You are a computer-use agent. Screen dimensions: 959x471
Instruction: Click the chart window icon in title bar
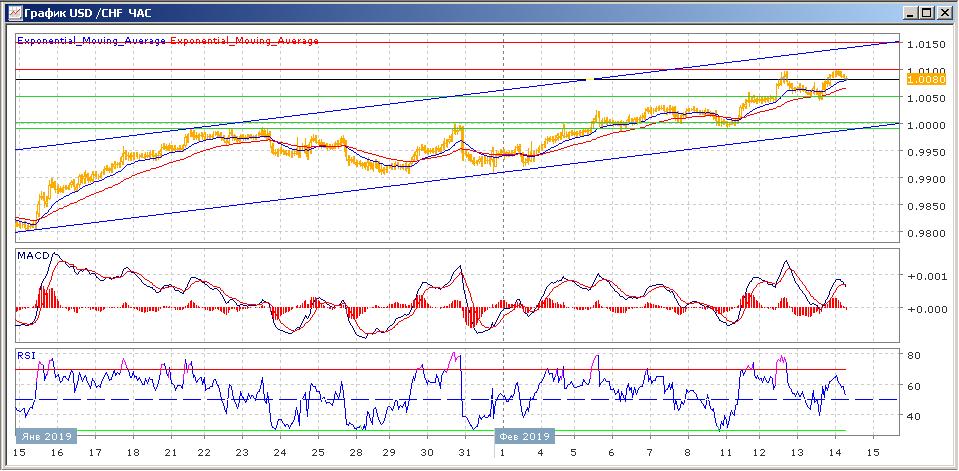(12, 12)
